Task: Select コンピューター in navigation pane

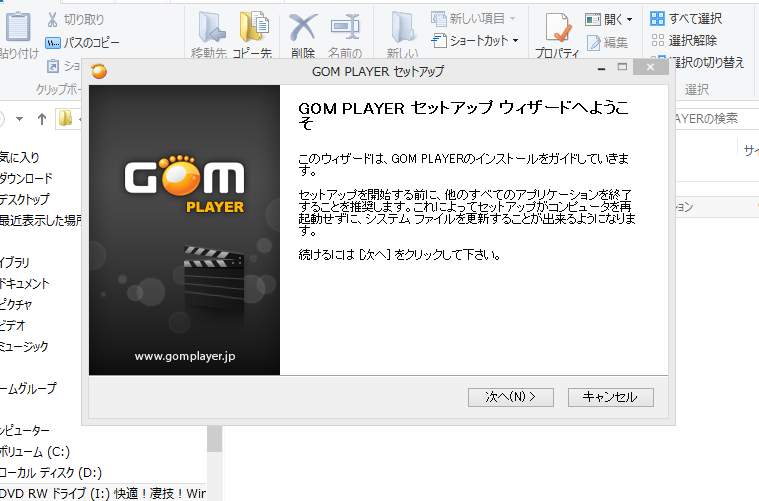Action: tap(25, 430)
